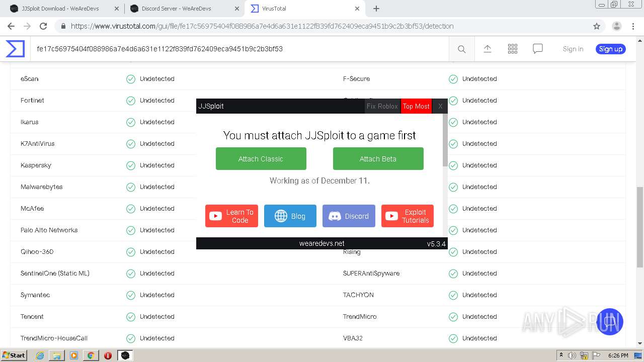Click the Chrome taskbar icon
The width and height of the screenshot is (644, 362).
(91, 355)
